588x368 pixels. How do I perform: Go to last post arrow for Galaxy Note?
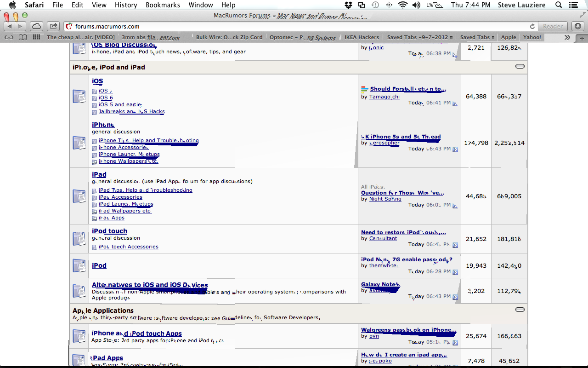455,297
